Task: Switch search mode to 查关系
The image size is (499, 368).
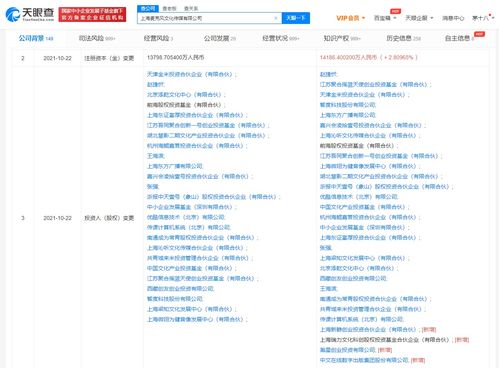Action: (x=191, y=8)
